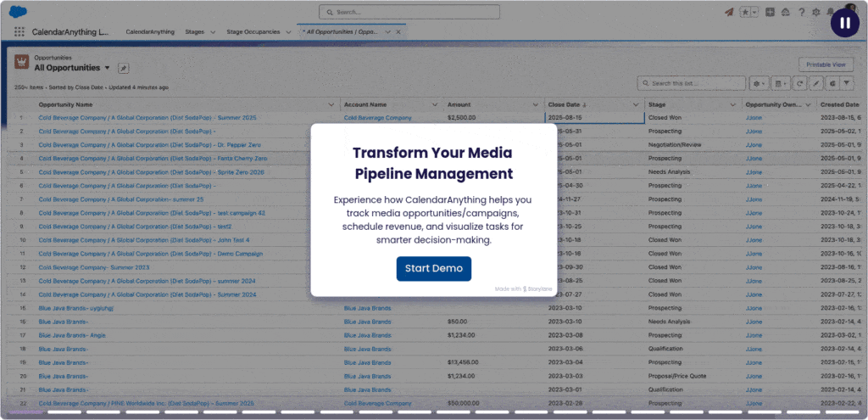The height and width of the screenshot is (420, 868).
Task: Refresh the opportunities list
Action: 799,83
